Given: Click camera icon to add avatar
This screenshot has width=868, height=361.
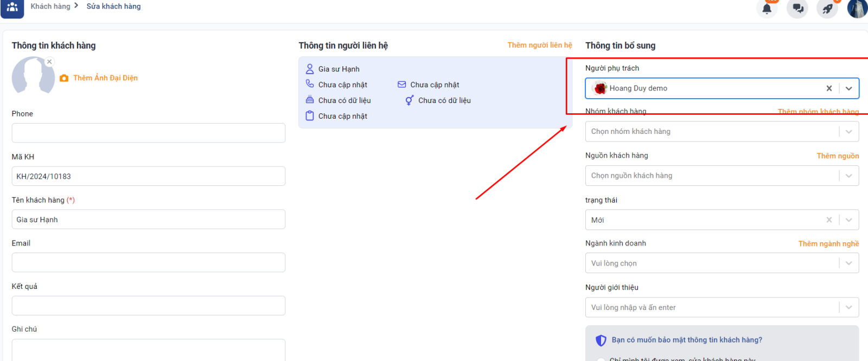Looking at the screenshot, I should click(64, 78).
